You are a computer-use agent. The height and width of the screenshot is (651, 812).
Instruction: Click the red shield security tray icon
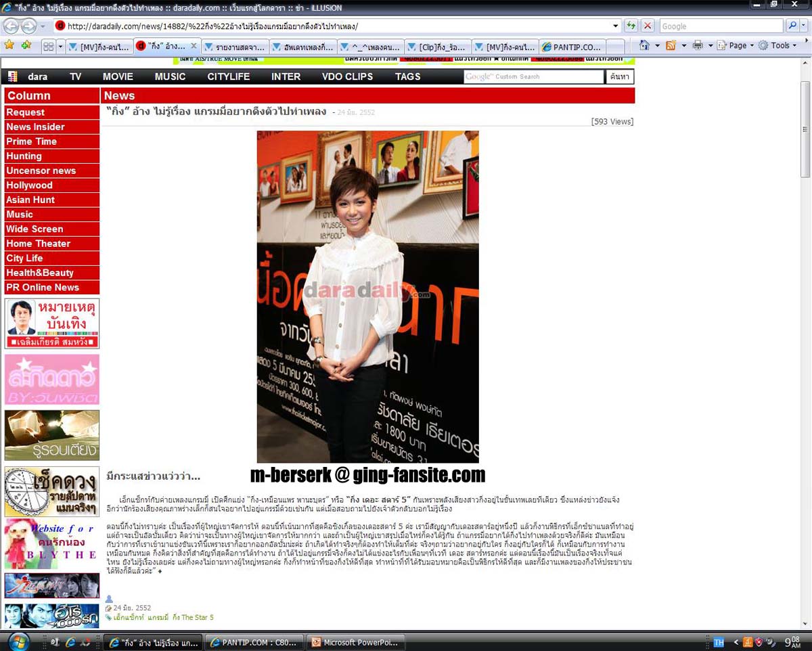pyautogui.click(x=759, y=642)
